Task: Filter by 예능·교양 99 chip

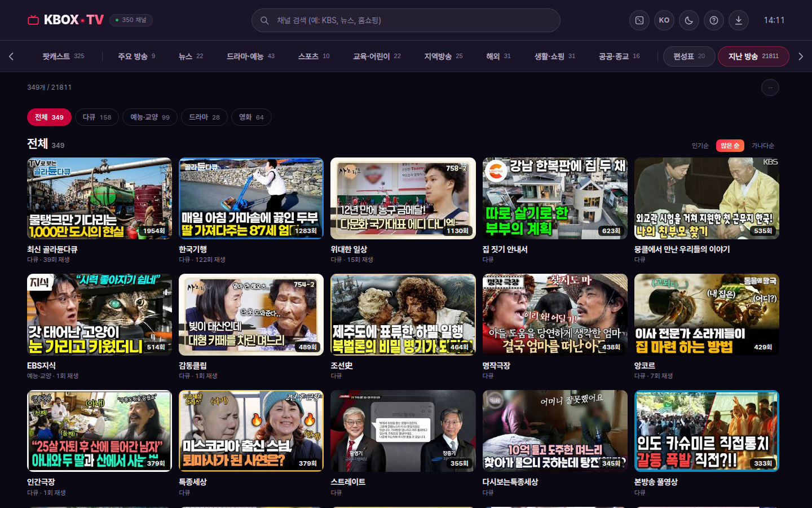Action: click(x=150, y=117)
